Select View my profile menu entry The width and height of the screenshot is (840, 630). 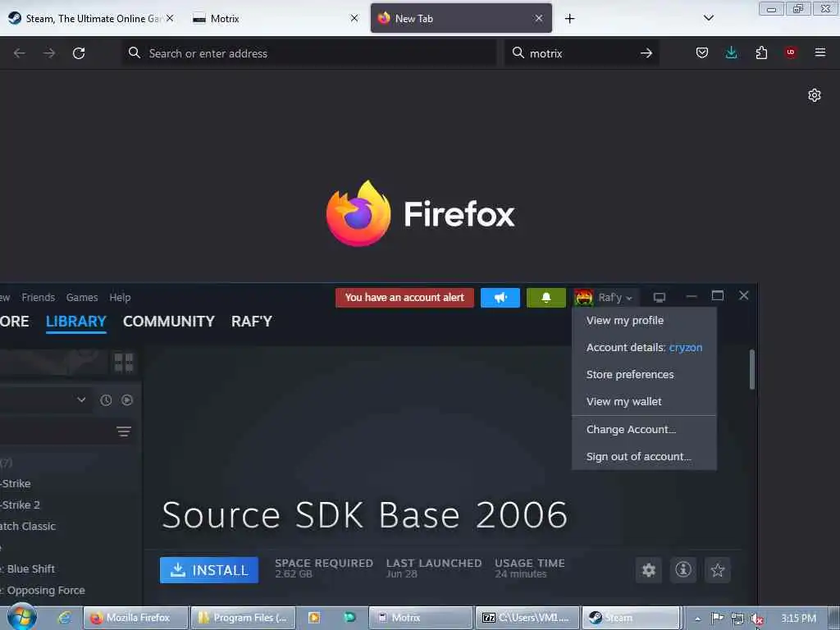(x=644, y=321)
